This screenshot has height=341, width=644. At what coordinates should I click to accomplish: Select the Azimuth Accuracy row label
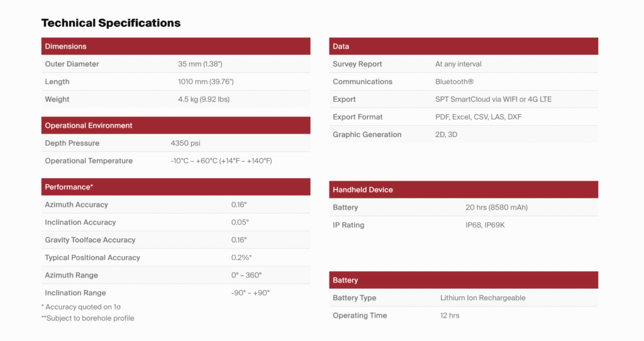[76, 205]
